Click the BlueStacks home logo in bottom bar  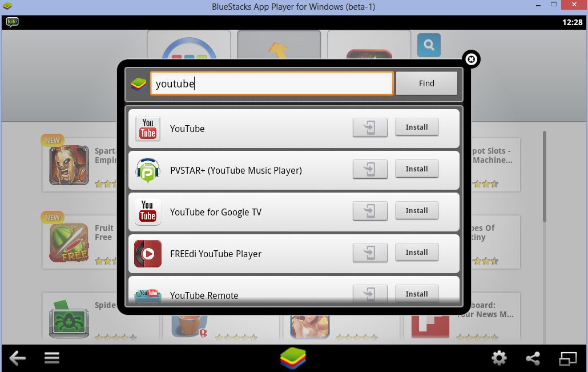(x=293, y=358)
